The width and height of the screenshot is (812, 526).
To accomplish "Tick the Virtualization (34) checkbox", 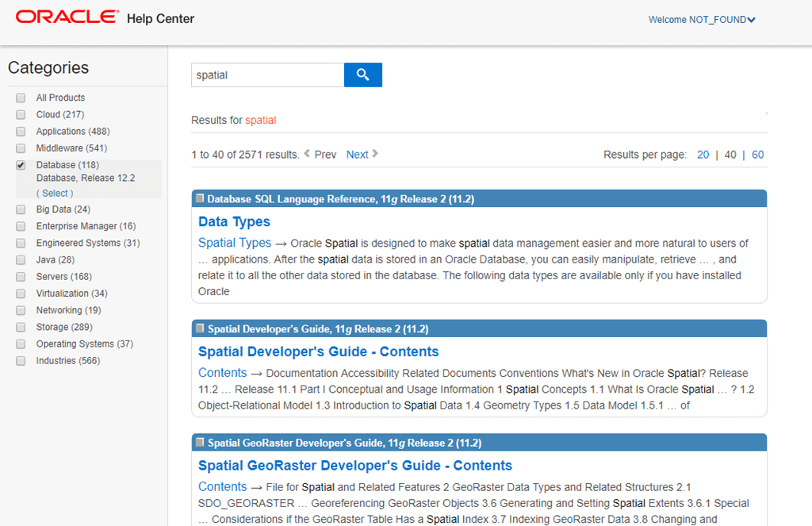I will pyautogui.click(x=21, y=294).
